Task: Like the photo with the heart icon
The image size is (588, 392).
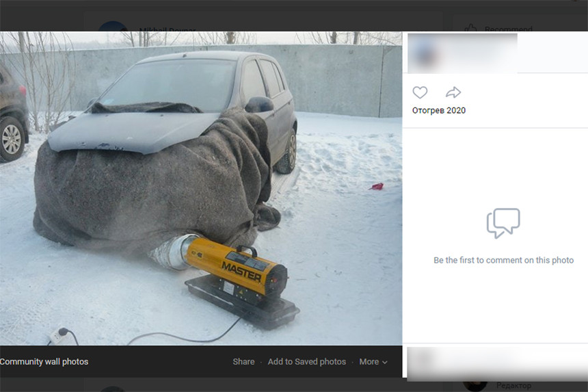Action: click(x=420, y=92)
